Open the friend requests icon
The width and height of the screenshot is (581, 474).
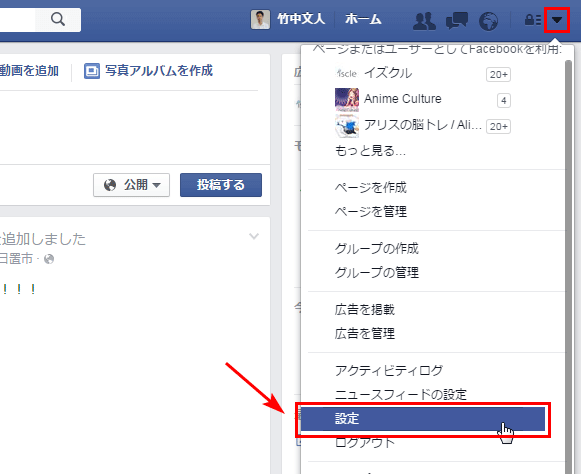[424, 21]
